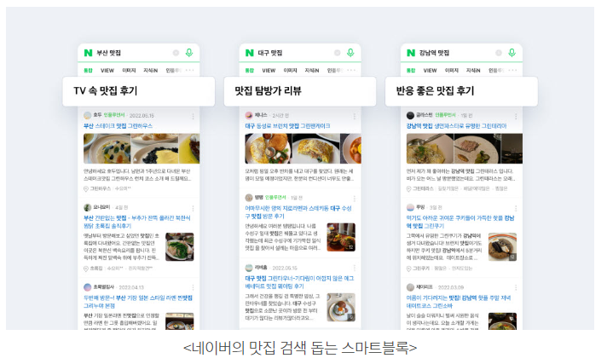
Task: Open the three-dot options on the first 강남역 post
Action: click(516, 116)
